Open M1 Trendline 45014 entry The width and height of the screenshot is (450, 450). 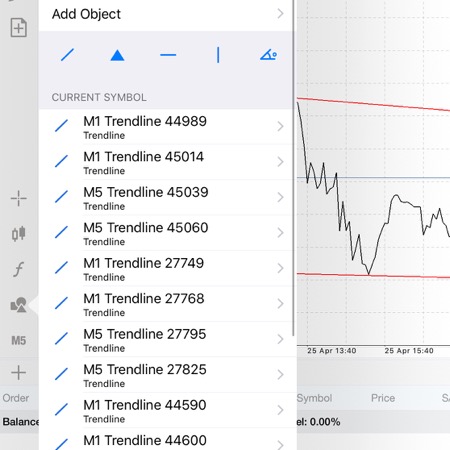tap(168, 162)
